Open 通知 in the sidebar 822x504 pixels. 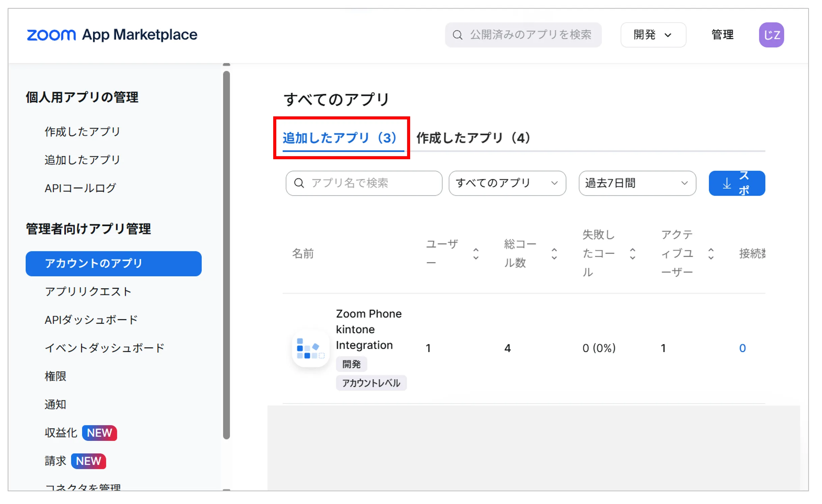[x=55, y=404]
